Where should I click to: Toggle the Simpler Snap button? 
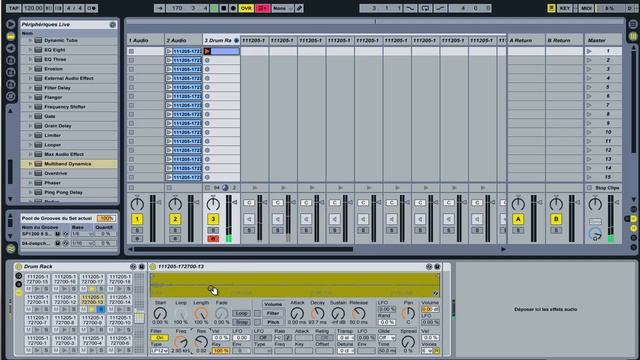241,322
